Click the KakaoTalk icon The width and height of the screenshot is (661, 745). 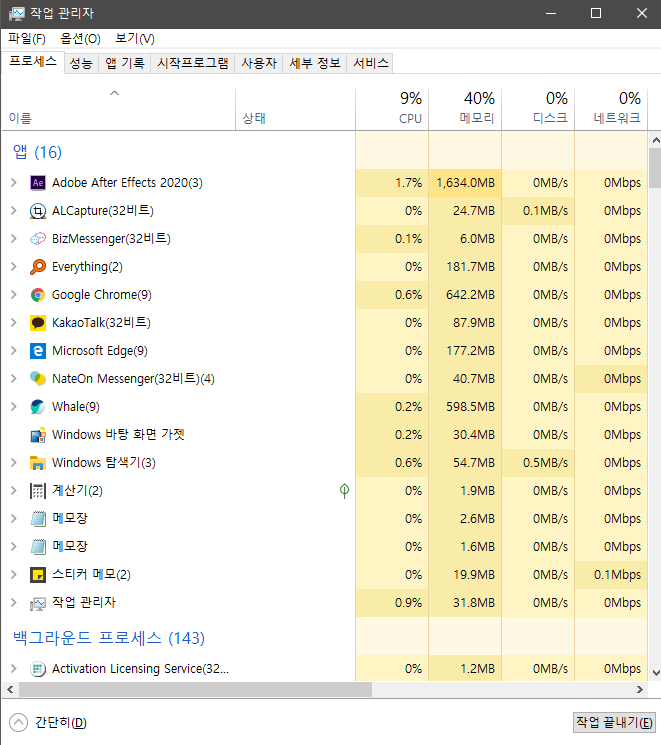(38, 323)
